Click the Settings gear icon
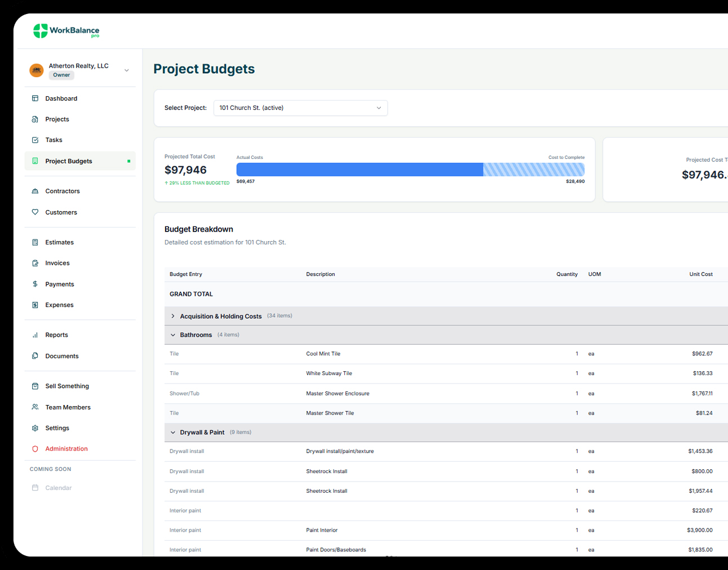 (x=35, y=428)
